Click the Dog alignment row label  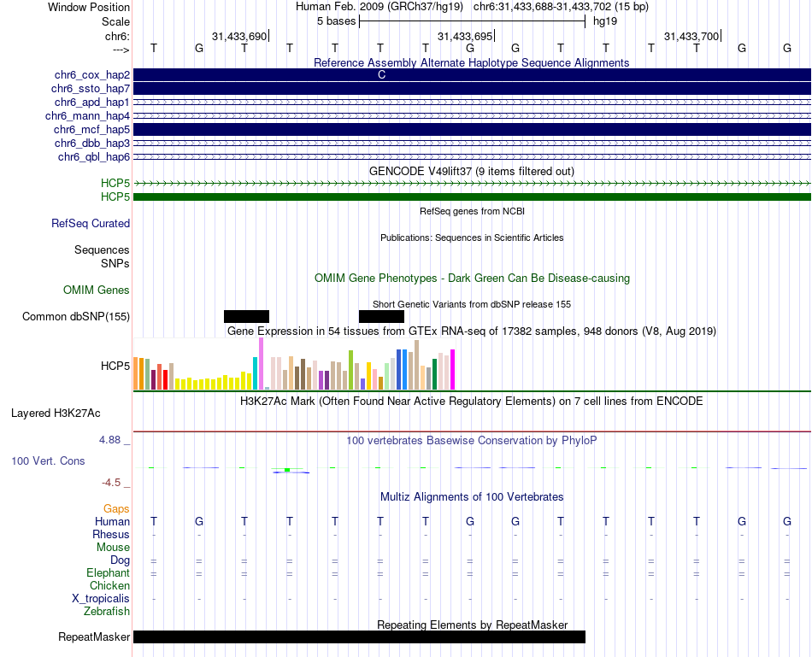click(x=121, y=560)
